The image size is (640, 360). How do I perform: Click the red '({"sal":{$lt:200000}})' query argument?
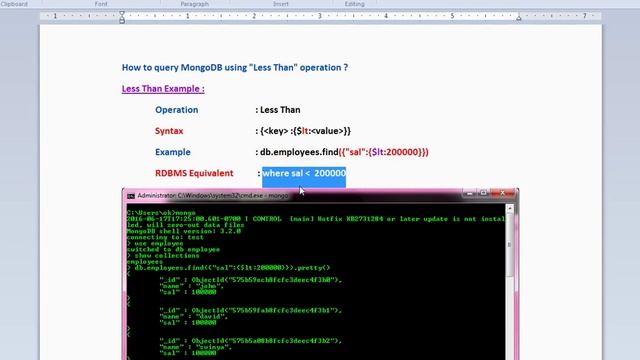click(384, 152)
